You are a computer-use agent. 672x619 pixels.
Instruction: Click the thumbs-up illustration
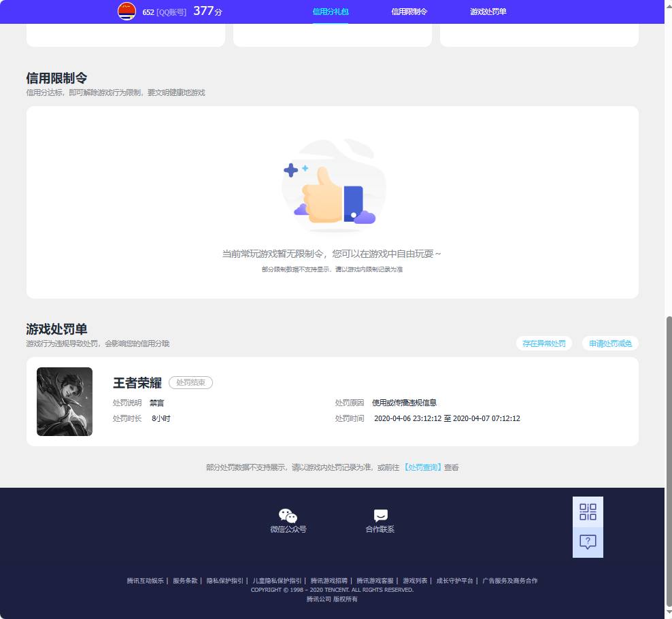333,186
